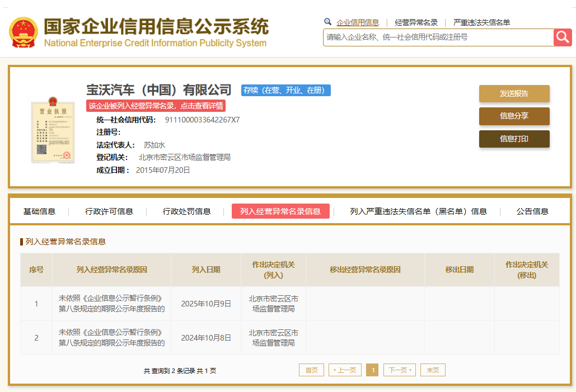Select the 列入经营异常名录信息 tab
The image size is (576, 392).
(x=280, y=211)
